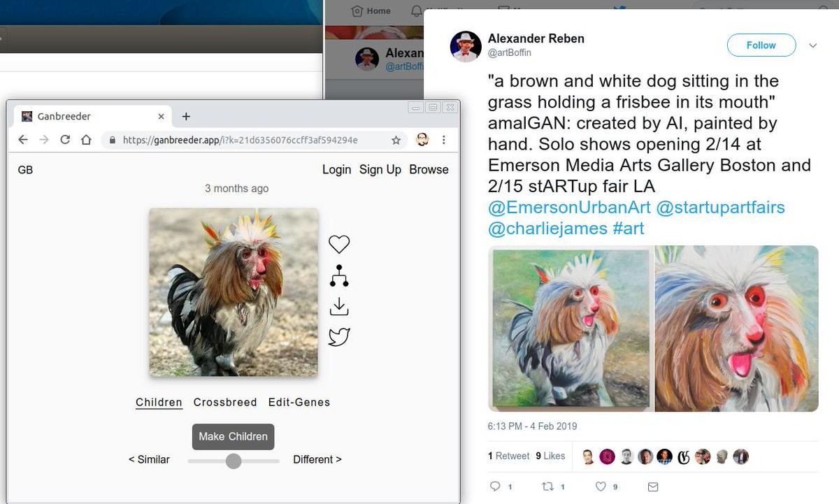Click the @artBoffin handle in the tweet
The width and height of the screenshot is (839, 504).
click(510, 52)
